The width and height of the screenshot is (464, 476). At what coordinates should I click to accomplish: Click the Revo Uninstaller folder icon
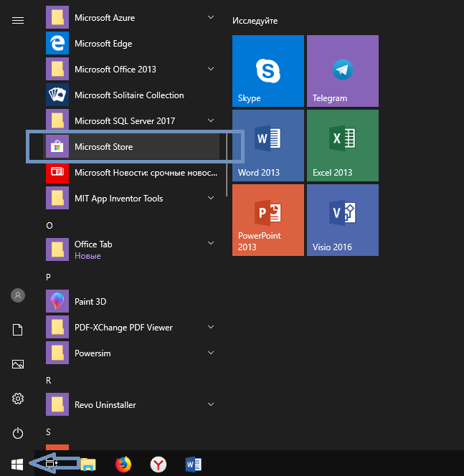57,404
